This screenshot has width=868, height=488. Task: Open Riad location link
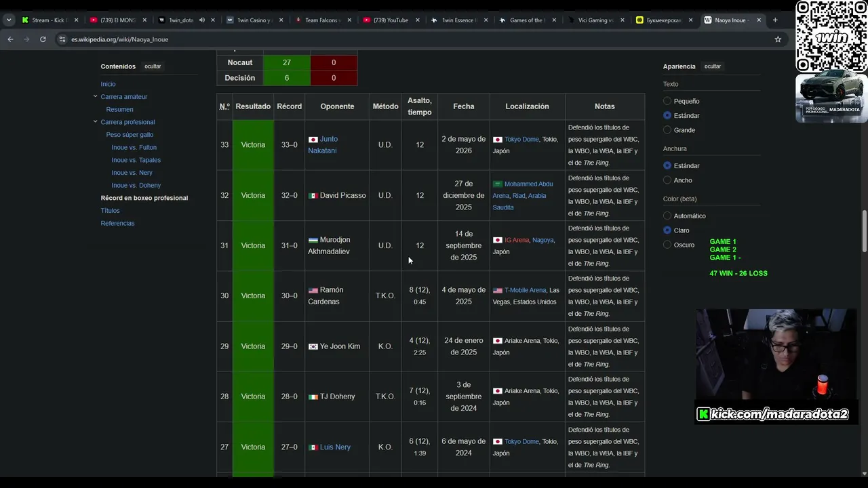[x=518, y=196]
